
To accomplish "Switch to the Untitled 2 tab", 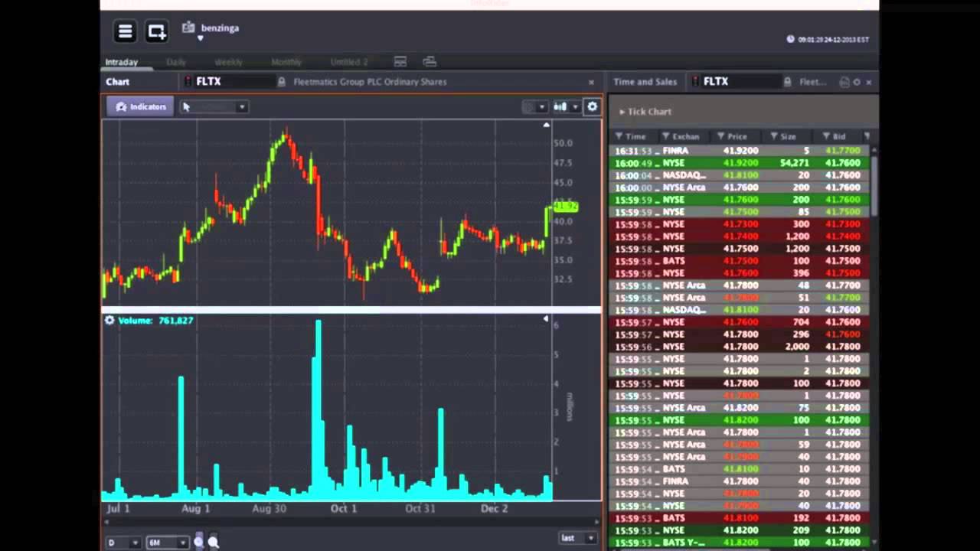I will (349, 62).
